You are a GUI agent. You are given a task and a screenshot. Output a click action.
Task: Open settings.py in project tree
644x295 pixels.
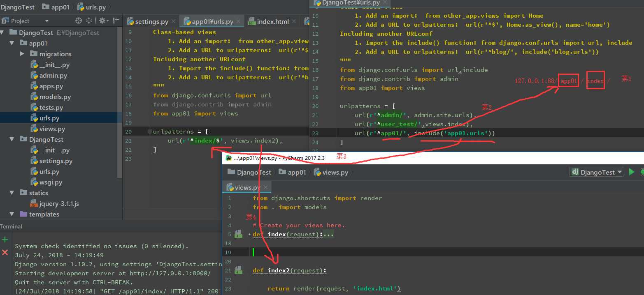tap(56, 161)
